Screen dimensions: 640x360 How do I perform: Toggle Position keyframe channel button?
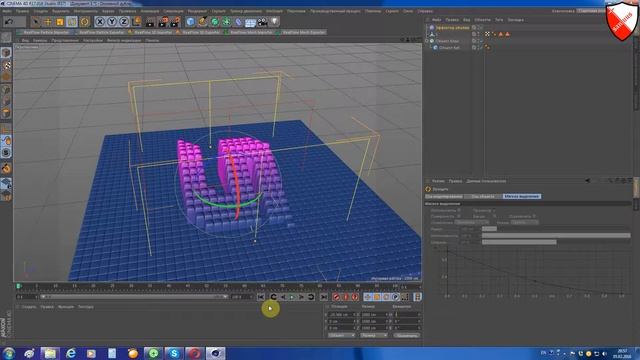tap(368, 297)
